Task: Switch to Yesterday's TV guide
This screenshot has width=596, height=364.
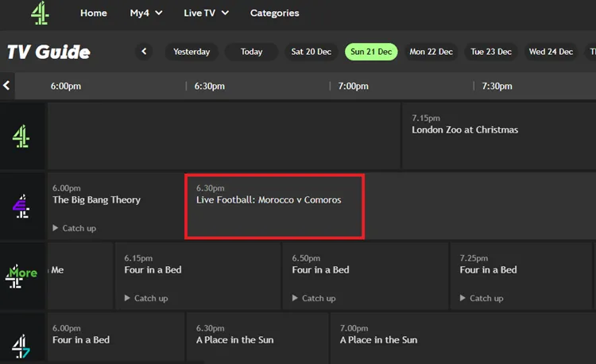Action: point(192,52)
